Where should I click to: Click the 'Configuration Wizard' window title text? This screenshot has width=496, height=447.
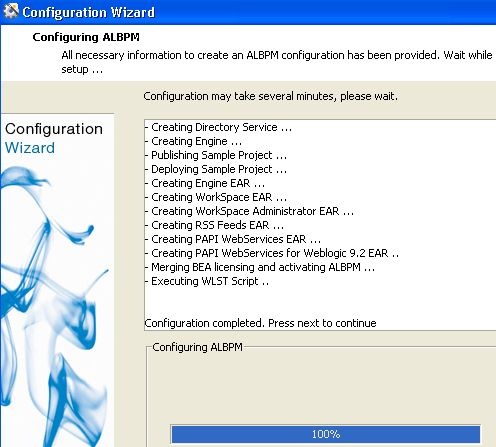[89, 12]
